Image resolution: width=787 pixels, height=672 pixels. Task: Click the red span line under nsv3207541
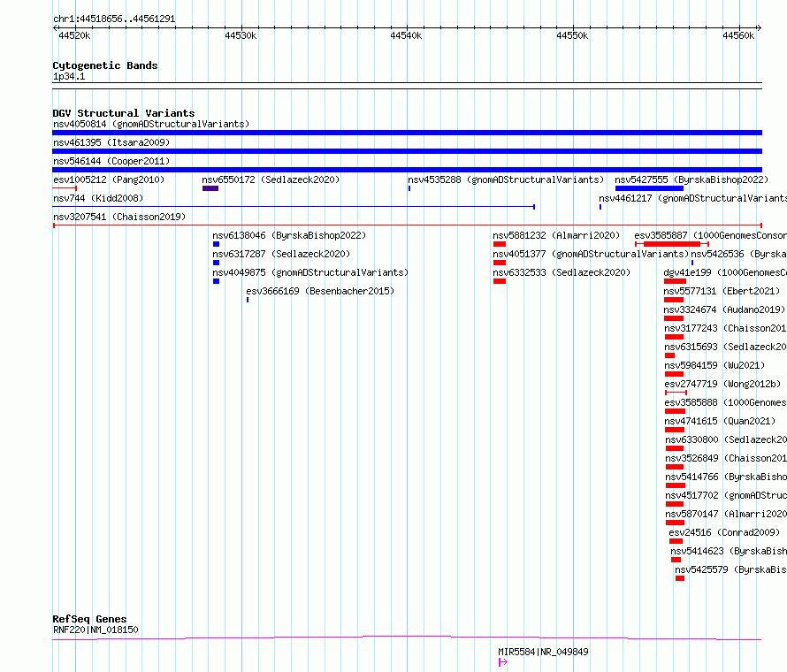408,225
